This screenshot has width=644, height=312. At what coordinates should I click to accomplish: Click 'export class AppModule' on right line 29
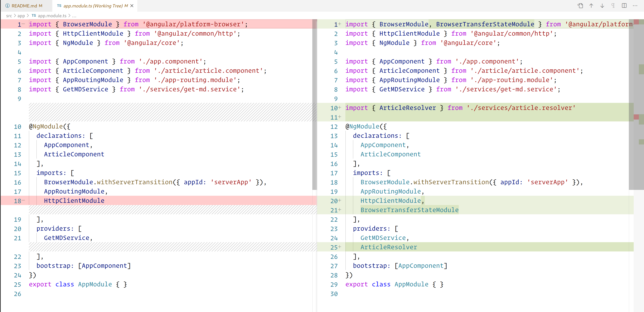[394, 284]
